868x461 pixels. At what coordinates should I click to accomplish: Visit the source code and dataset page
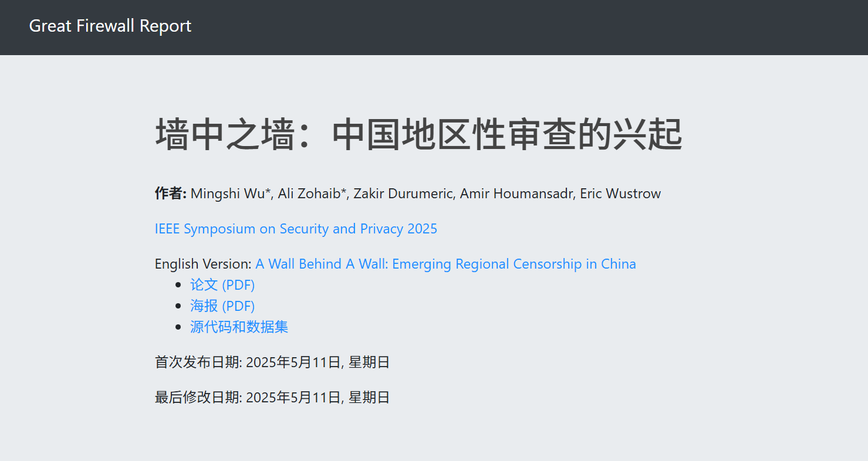238,327
